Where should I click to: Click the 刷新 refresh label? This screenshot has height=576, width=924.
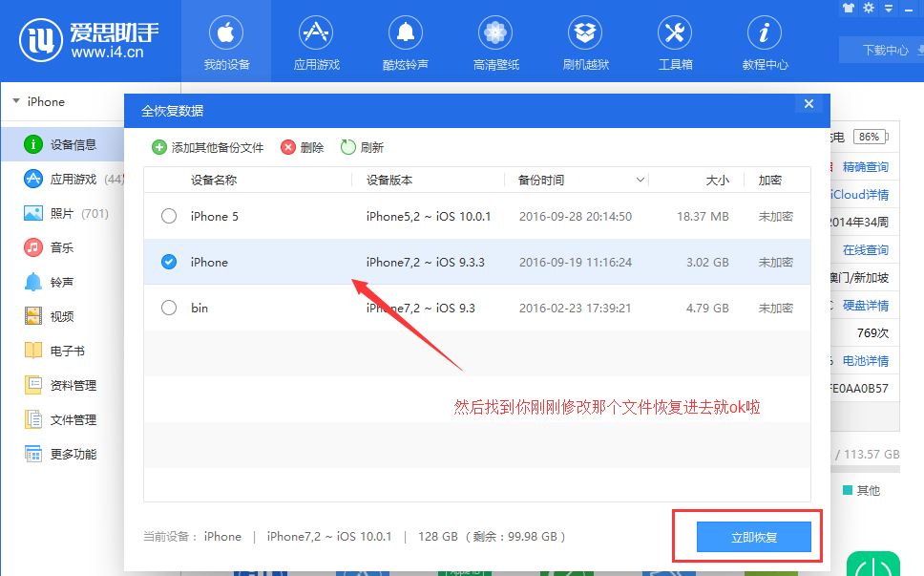(x=372, y=147)
